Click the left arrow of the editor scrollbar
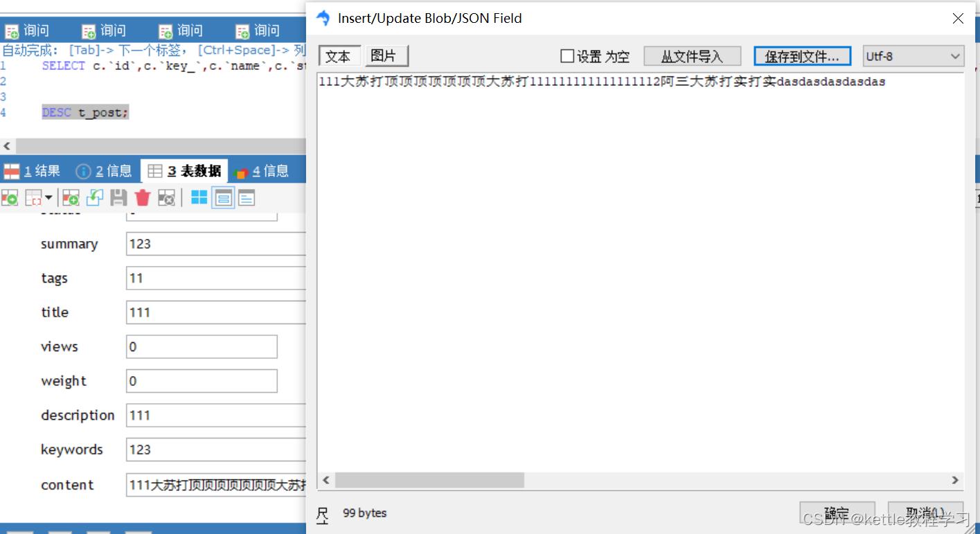Screen dimensions: 980x534 coord(8,146)
